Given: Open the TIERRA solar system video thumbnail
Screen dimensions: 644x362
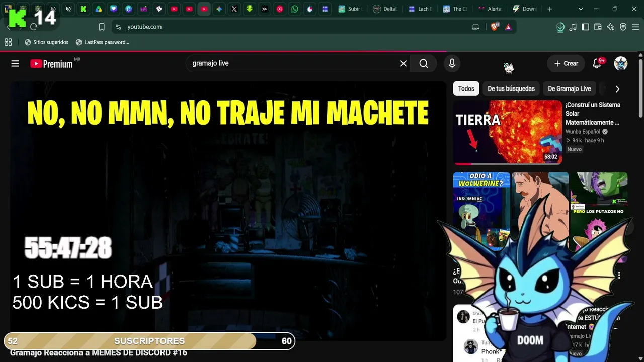Looking at the screenshot, I should pyautogui.click(x=508, y=132).
